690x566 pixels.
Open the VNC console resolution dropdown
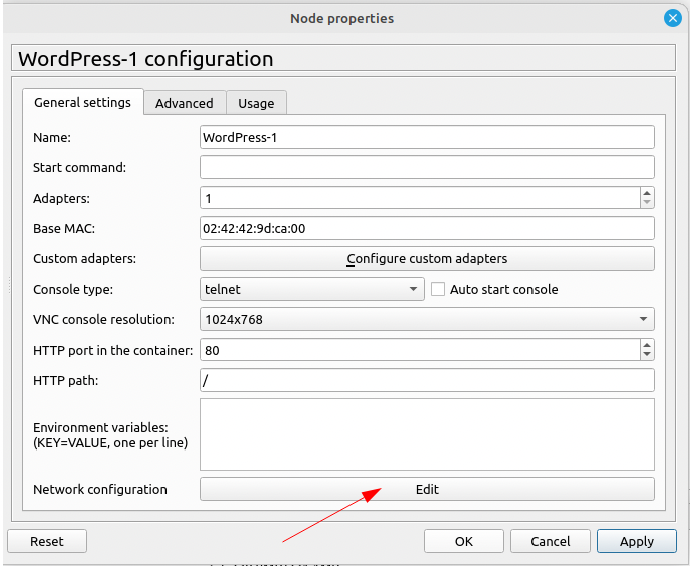(x=427, y=319)
